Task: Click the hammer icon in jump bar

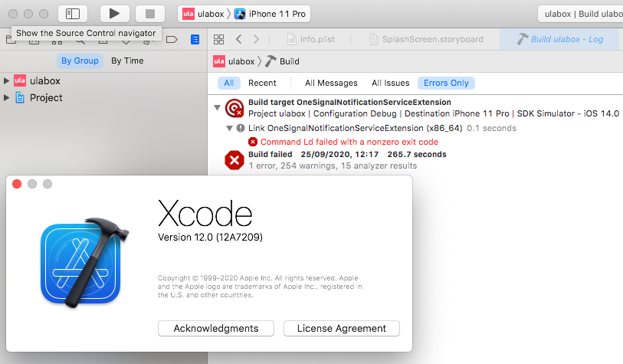Action: tap(271, 61)
